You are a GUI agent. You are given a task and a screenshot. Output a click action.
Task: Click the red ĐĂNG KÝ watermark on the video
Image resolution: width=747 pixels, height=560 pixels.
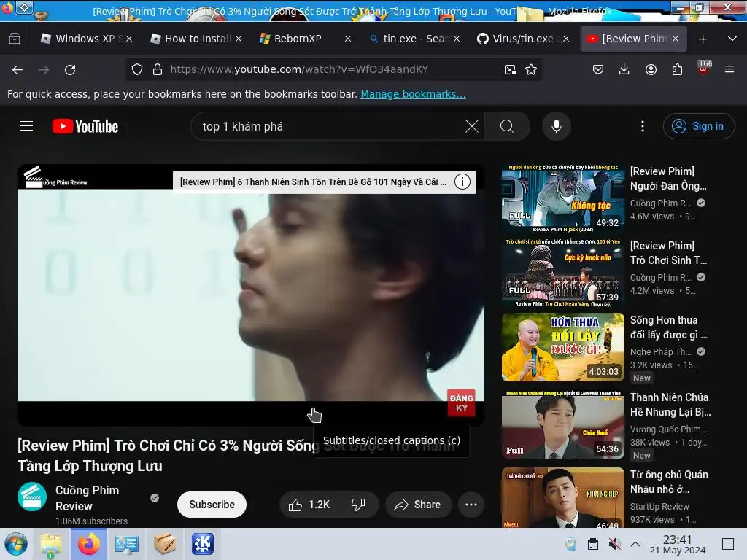[461, 402]
